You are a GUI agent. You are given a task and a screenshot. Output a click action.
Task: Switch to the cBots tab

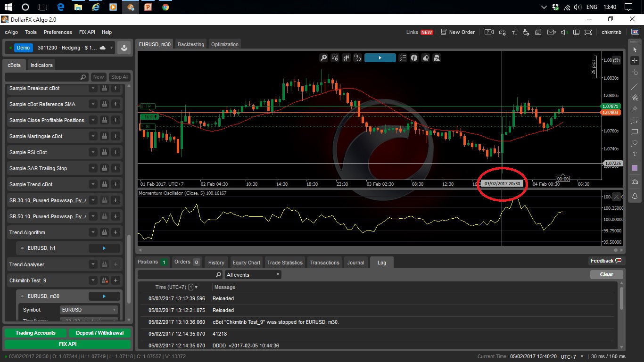tap(14, 65)
